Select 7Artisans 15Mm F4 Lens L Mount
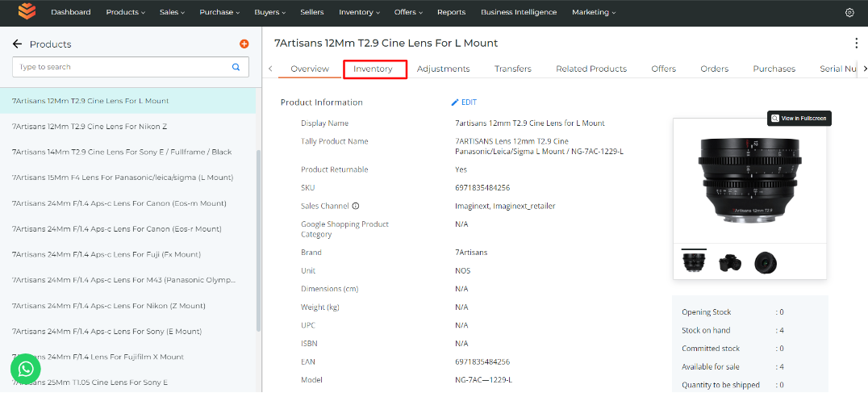Screen dimensions: 868x393 [x=128, y=178]
